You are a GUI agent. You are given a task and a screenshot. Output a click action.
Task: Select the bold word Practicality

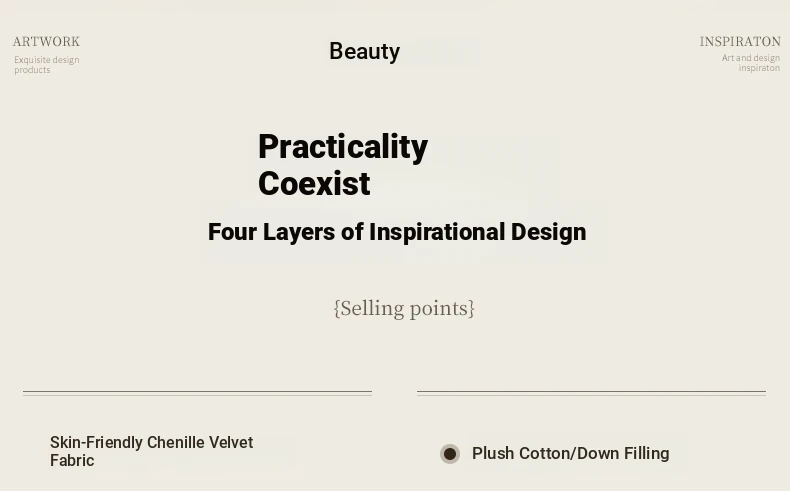[343, 147]
